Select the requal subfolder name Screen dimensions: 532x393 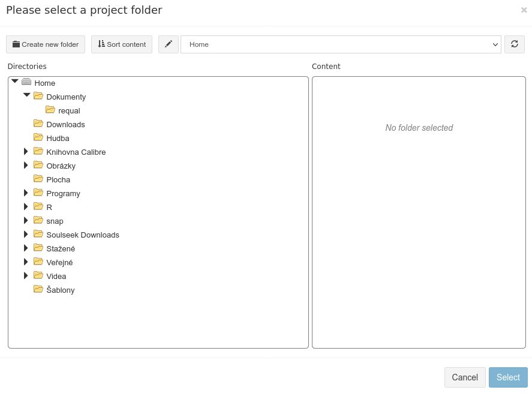69,111
